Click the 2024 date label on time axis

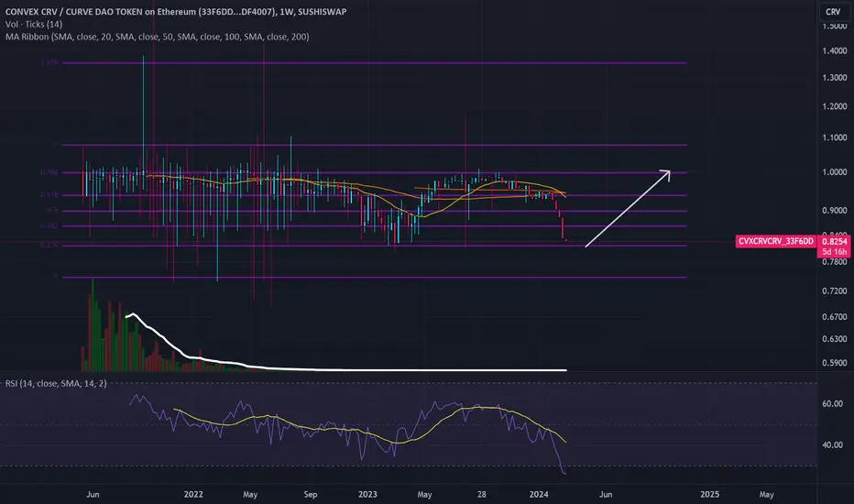click(x=539, y=494)
